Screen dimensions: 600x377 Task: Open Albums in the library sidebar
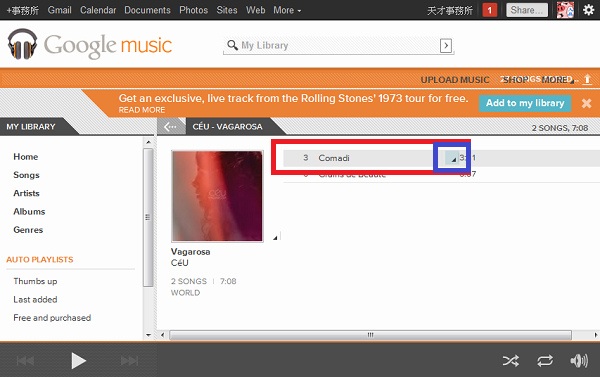point(29,212)
